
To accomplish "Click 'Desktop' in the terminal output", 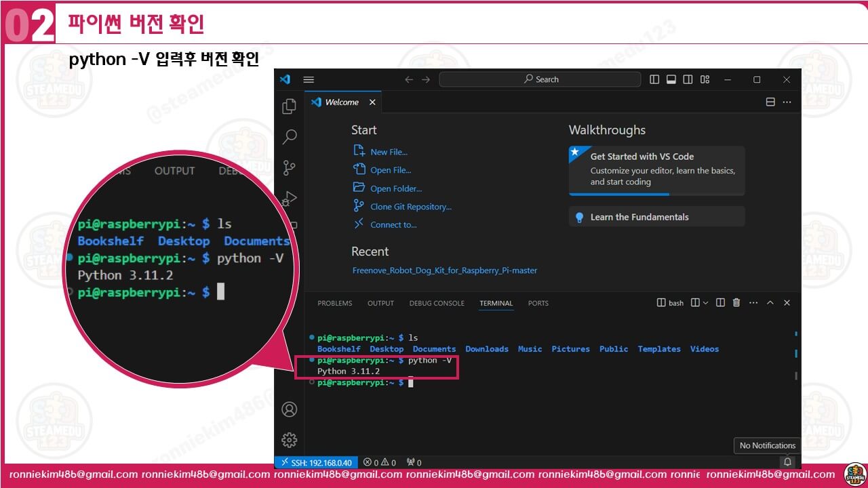I will pos(387,349).
